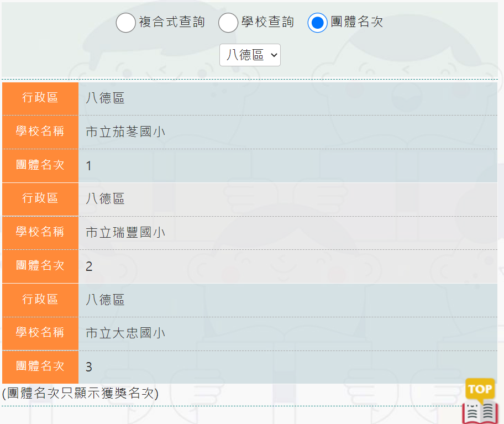Click 學校名稱 header beside 市立瑞豐國小

coord(40,232)
